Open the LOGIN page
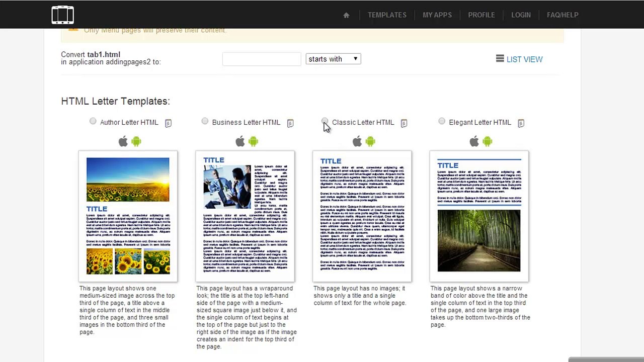This screenshot has height=362, width=644. click(x=521, y=15)
